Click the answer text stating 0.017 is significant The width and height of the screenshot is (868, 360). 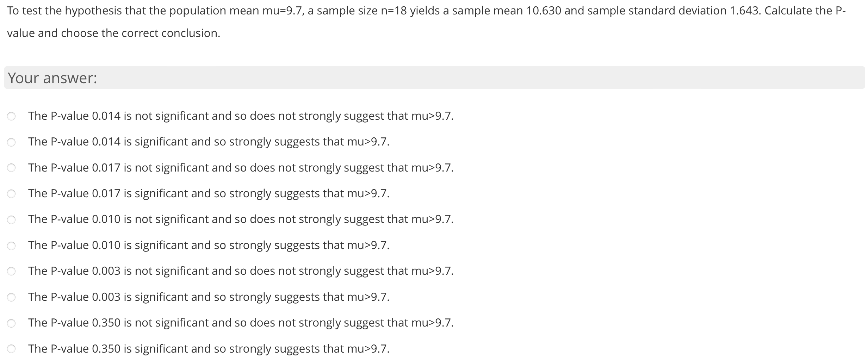point(209,193)
